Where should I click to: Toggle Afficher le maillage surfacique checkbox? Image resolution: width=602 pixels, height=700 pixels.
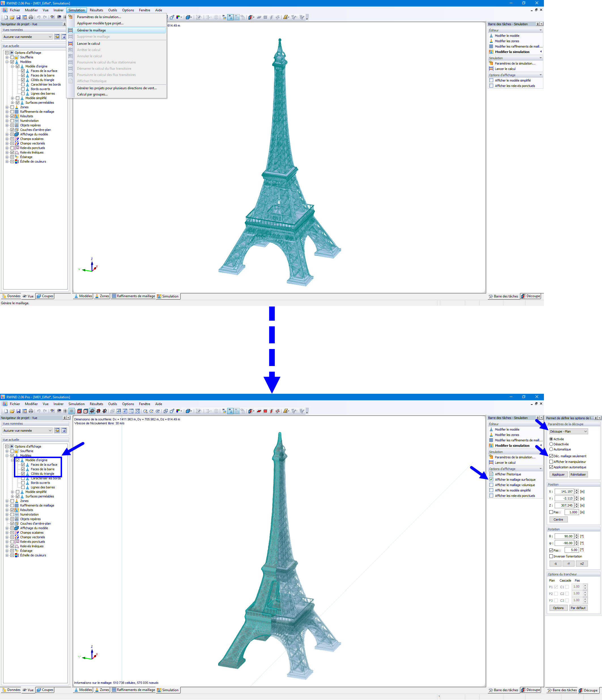click(491, 479)
